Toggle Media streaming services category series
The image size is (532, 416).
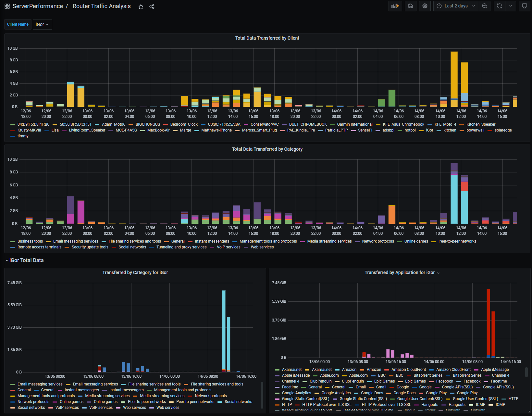[x=329, y=241]
